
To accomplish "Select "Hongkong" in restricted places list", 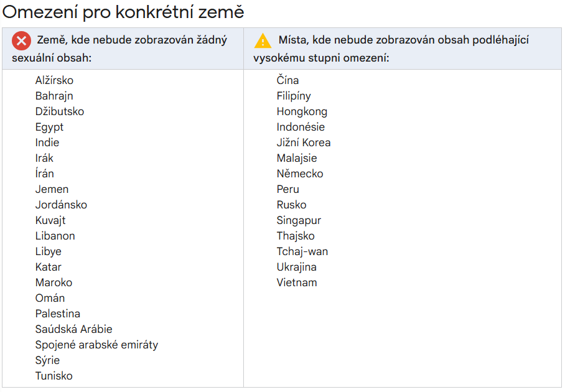I will (302, 111).
